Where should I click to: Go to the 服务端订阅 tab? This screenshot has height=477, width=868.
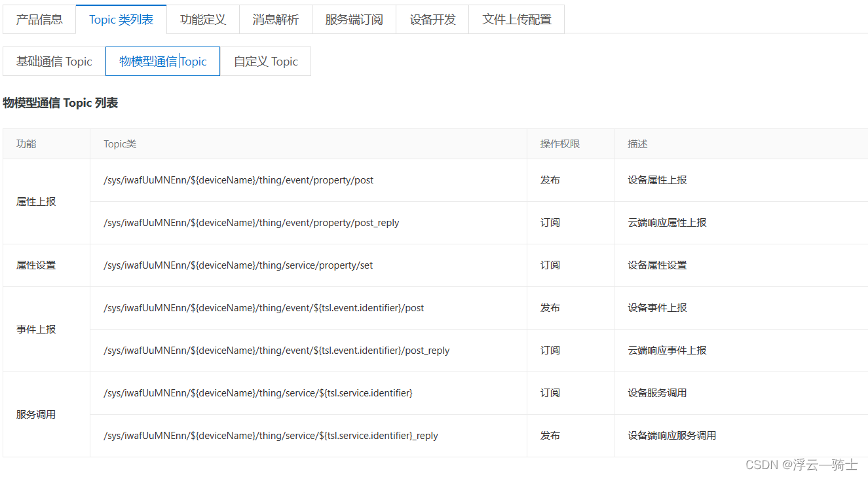[354, 19]
